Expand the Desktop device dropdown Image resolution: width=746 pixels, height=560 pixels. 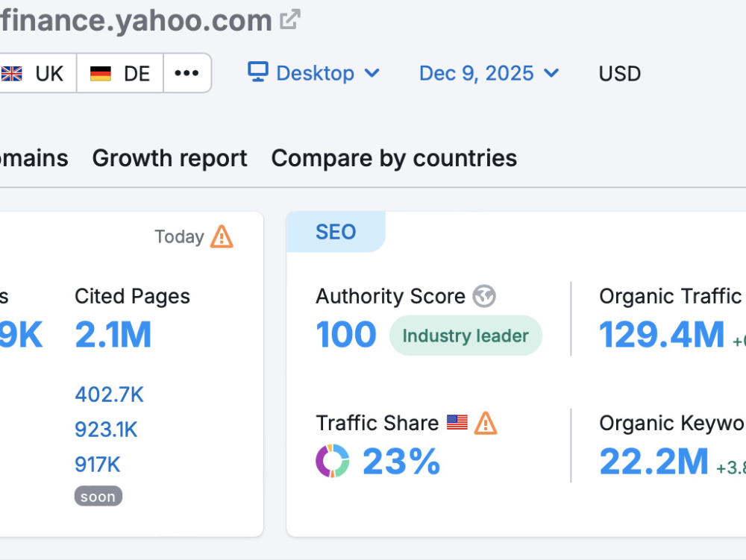click(x=314, y=73)
